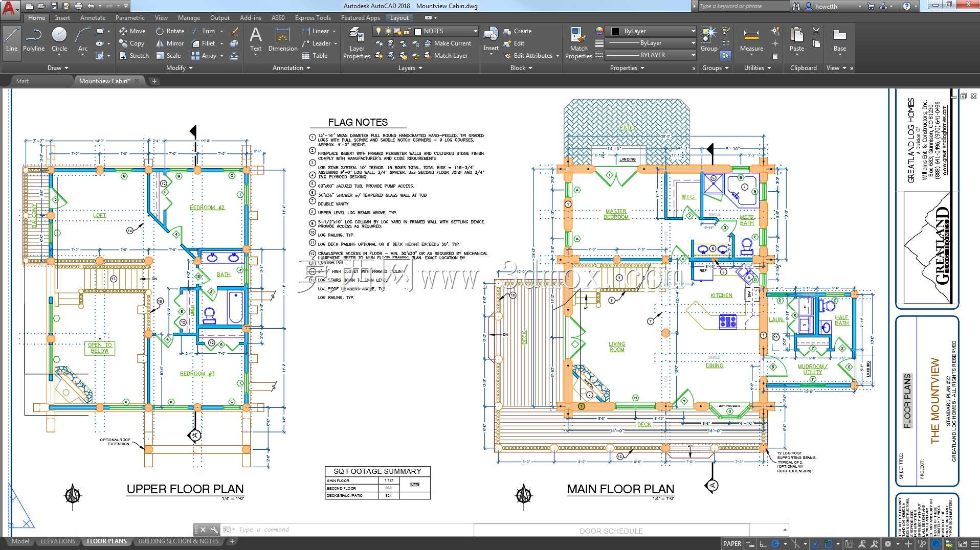Click the object color wheel icon
This screenshot has width=980, height=550.
[599, 31]
